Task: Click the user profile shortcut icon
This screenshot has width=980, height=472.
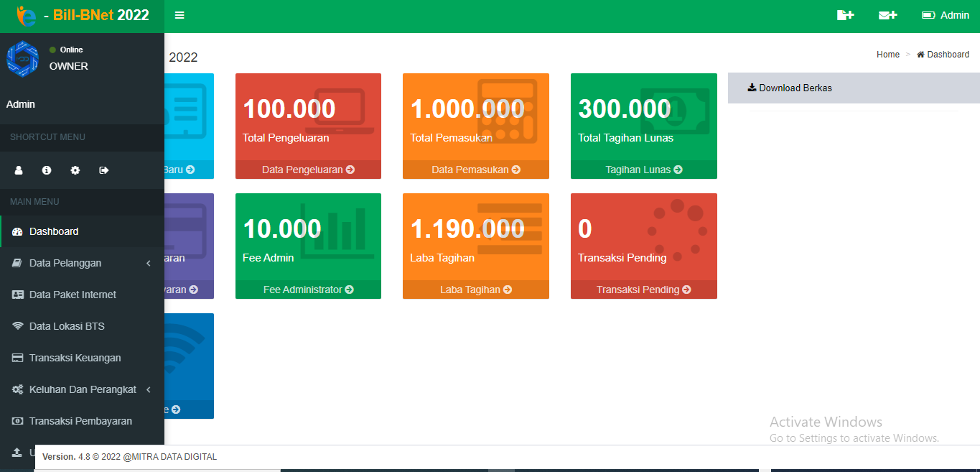Action: click(19, 170)
